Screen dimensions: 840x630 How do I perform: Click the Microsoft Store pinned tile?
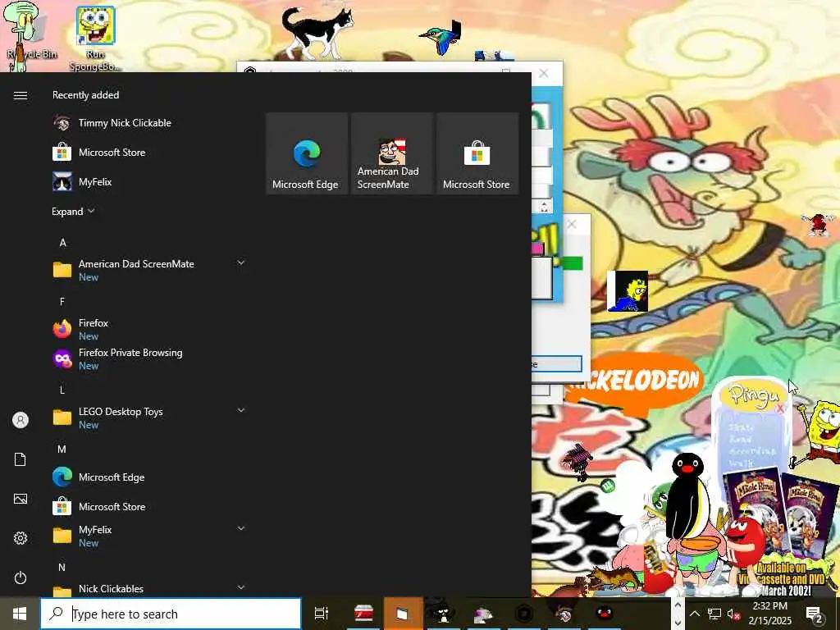(477, 153)
